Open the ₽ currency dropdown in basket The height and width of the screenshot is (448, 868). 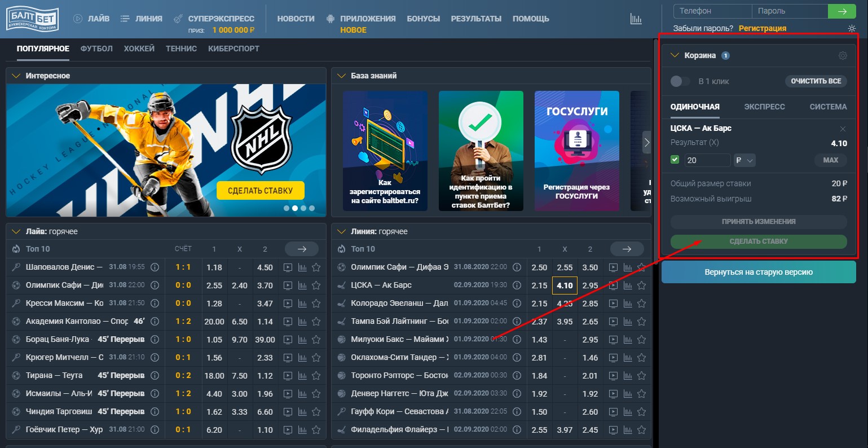pyautogui.click(x=744, y=160)
